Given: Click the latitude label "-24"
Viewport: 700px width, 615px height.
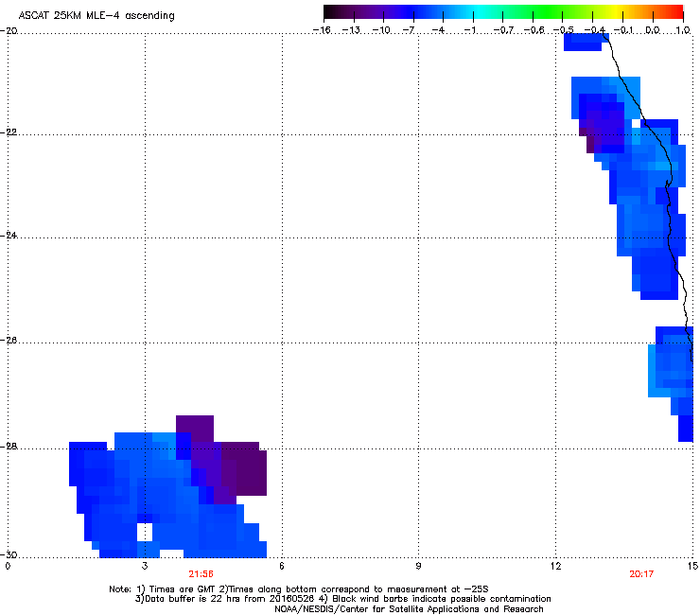Looking at the screenshot, I should (x=8, y=236).
